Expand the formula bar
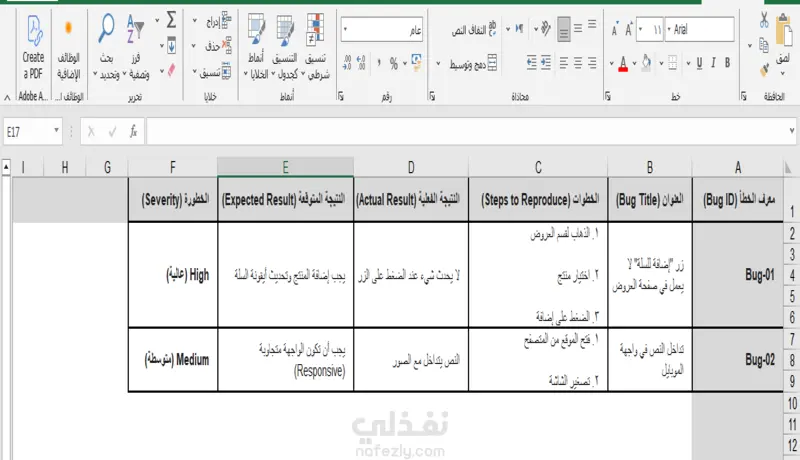Image resolution: width=800 pixels, height=460 pixels. 792,131
